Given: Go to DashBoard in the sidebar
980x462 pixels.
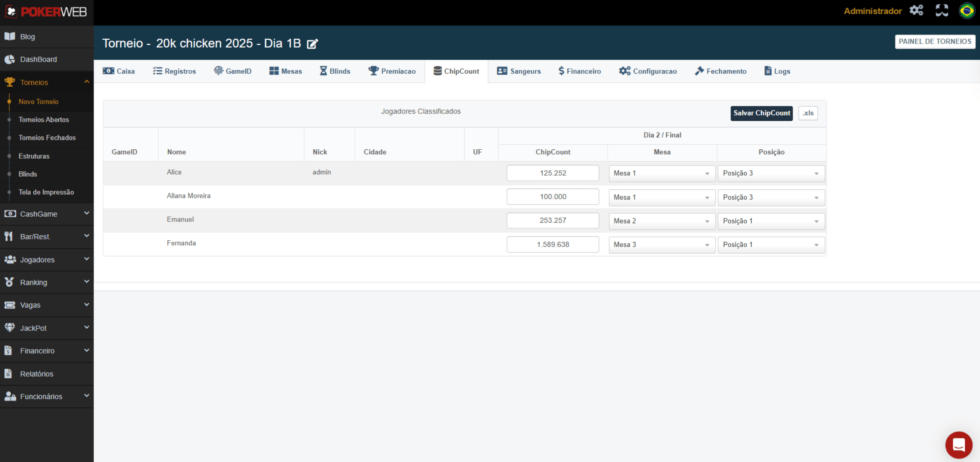Looking at the screenshot, I should coord(38,59).
